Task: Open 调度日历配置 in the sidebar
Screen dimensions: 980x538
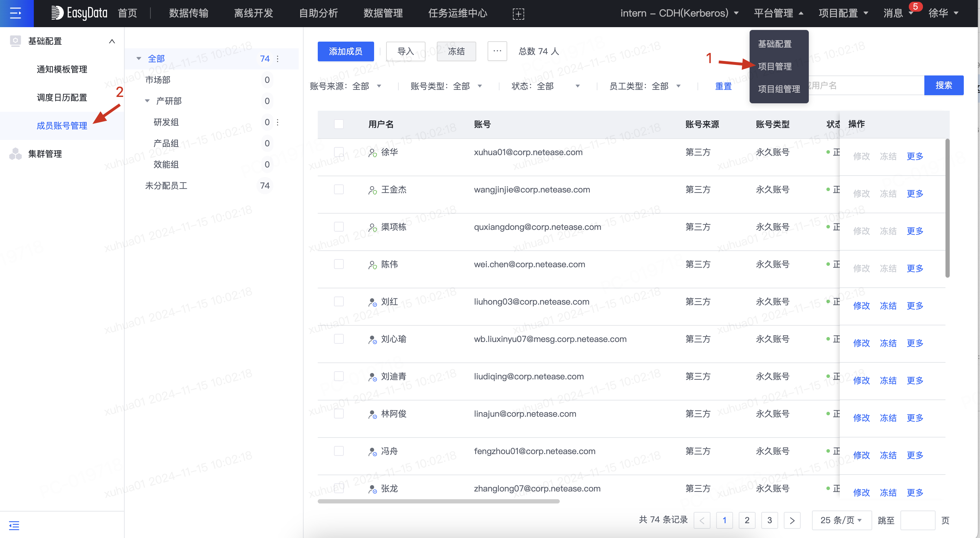Action: (62, 97)
